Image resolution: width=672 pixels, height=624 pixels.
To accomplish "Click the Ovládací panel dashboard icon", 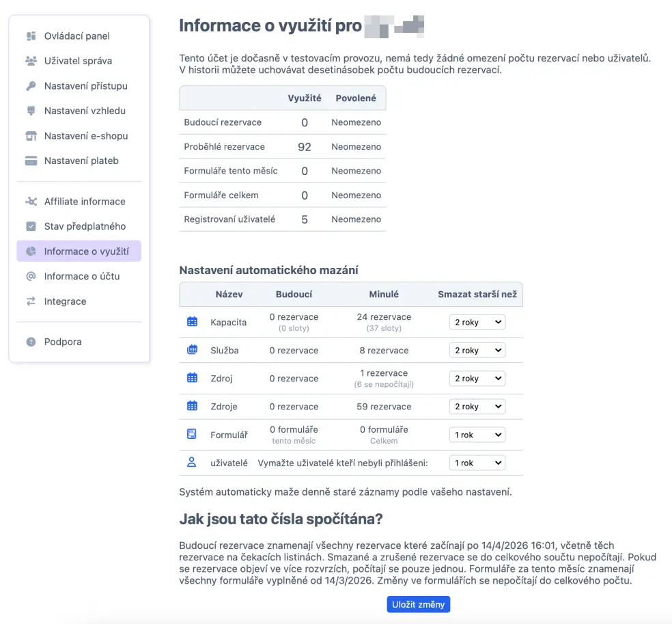I will [31, 36].
